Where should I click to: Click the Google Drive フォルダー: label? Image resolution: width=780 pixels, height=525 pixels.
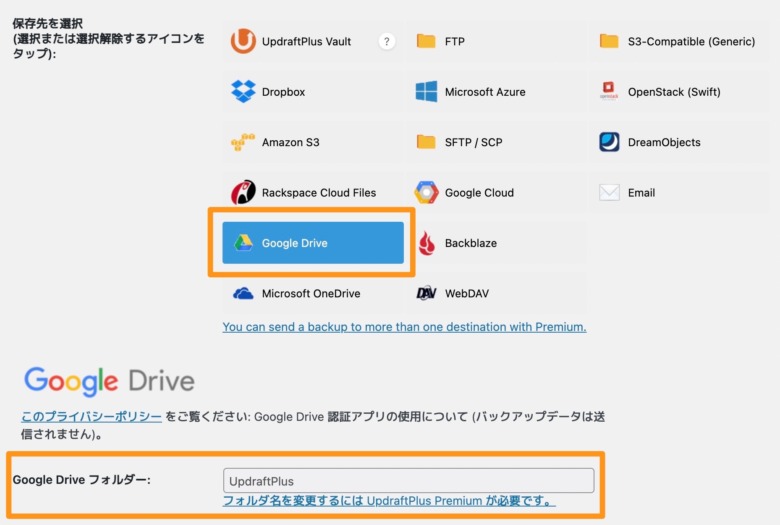pyautogui.click(x=82, y=480)
